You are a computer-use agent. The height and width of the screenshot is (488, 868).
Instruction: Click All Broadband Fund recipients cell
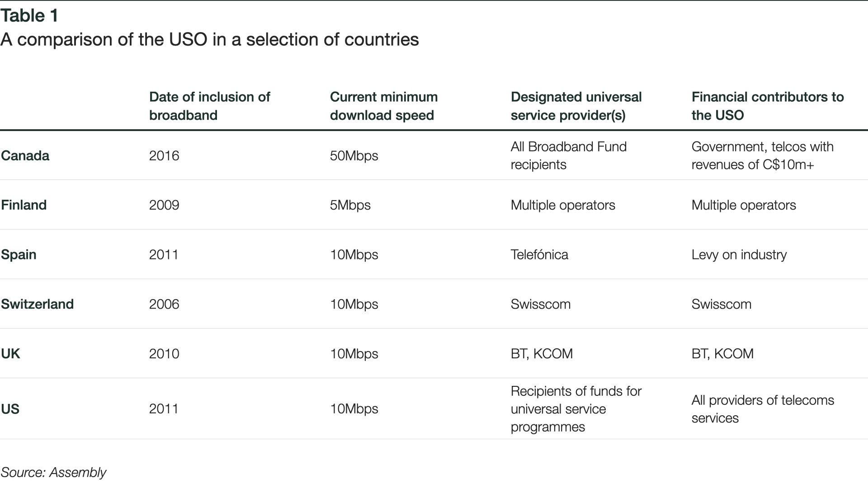[569, 155]
